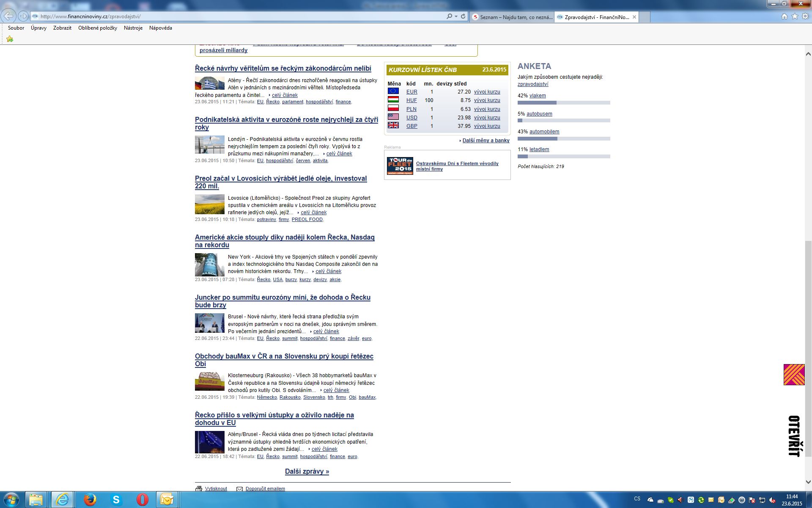Go back with the browser Back arrow
812x508 pixels.
point(8,16)
